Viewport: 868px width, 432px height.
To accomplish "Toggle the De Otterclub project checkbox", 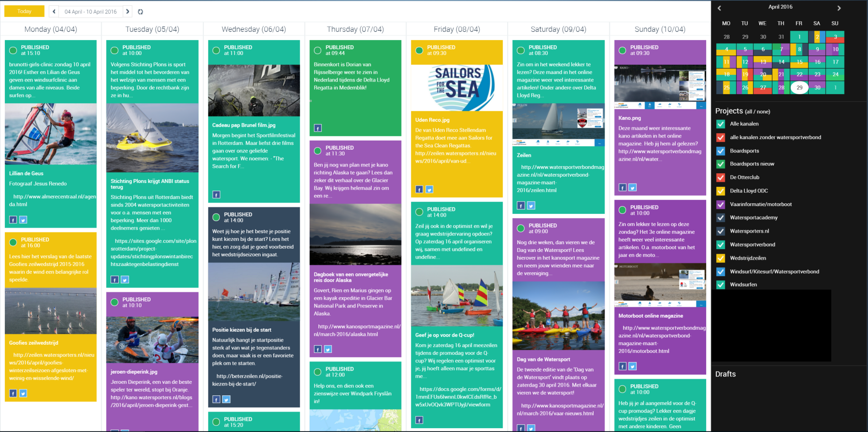I will point(720,178).
